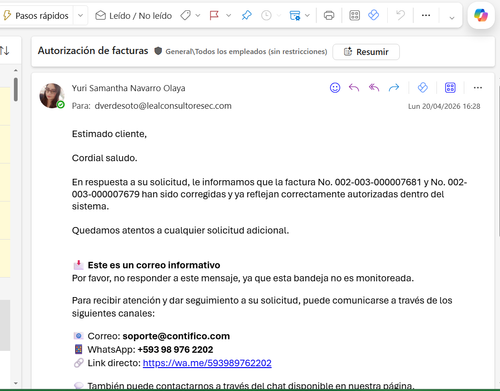Click sender name Yuri Samantha Navarro Olaya
The width and height of the screenshot is (500, 391).
pyautogui.click(x=128, y=88)
